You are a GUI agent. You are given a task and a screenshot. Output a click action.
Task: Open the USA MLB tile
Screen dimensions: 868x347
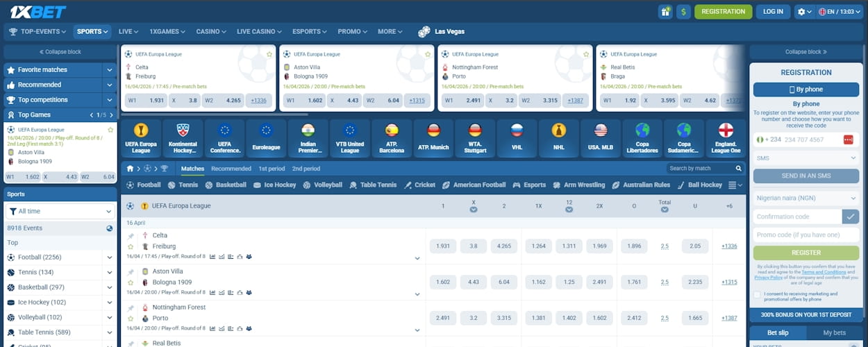(x=601, y=138)
